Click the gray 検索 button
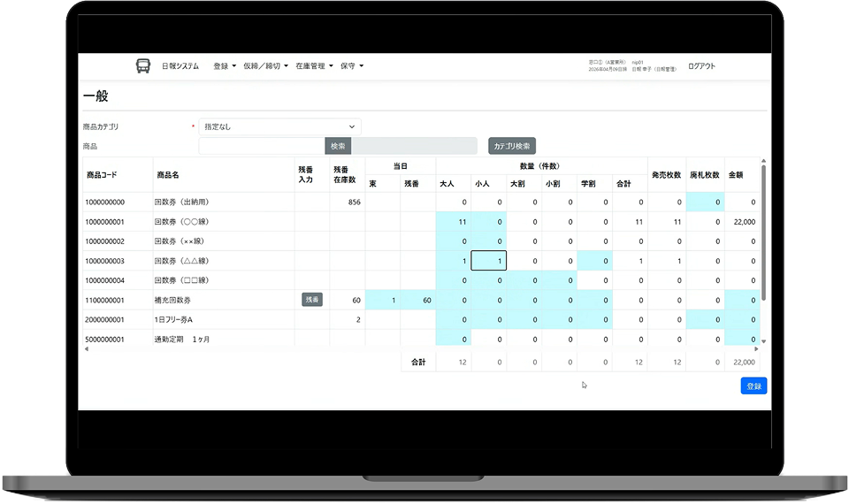The image size is (849, 504). click(x=338, y=146)
